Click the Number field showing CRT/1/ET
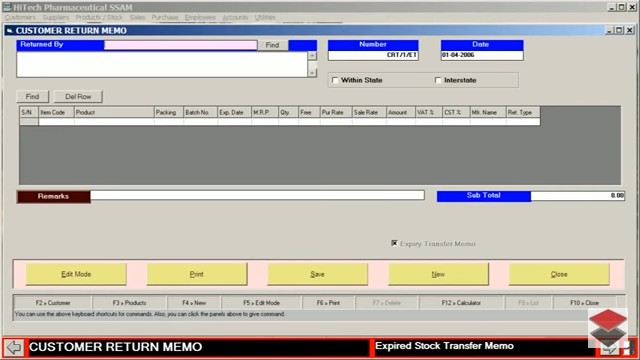The height and width of the screenshot is (360, 640). tap(373, 55)
